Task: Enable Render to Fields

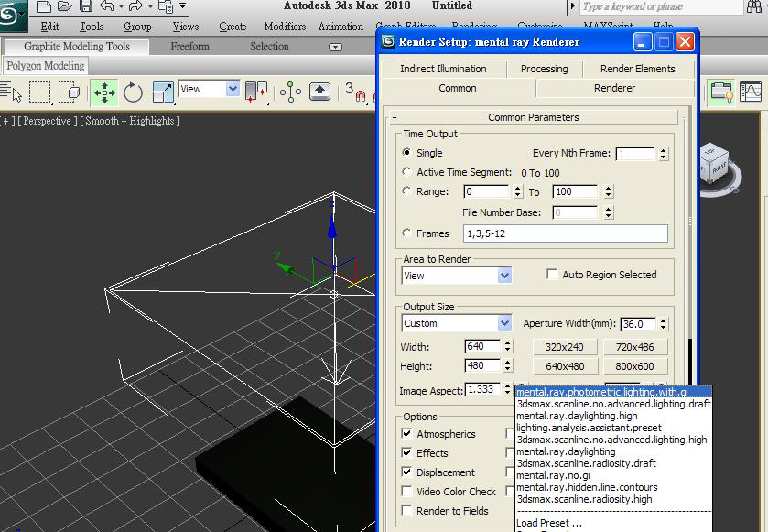Action: [x=406, y=510]
